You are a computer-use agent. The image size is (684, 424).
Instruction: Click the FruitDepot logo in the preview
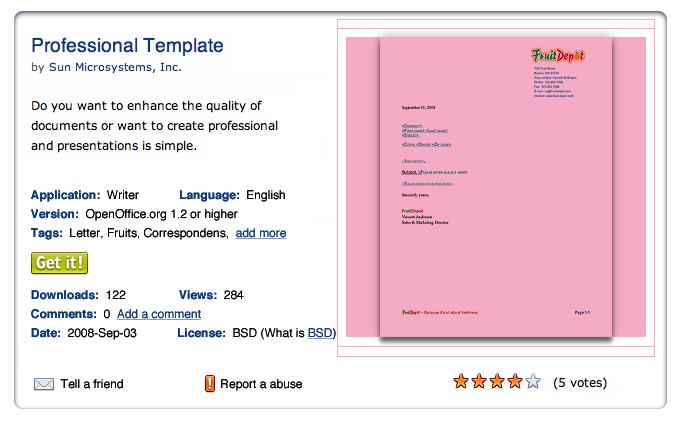[x=558, y=55]
